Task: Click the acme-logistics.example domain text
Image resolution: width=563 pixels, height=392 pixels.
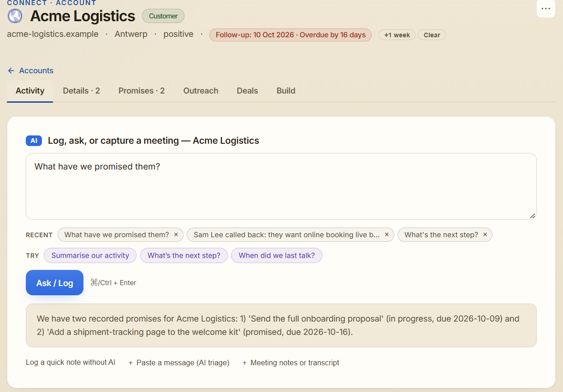Action: (53, 35)
